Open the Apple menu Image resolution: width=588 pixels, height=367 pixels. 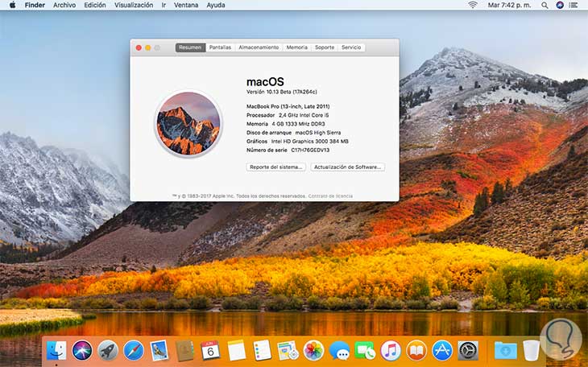(x=12, y=6)
